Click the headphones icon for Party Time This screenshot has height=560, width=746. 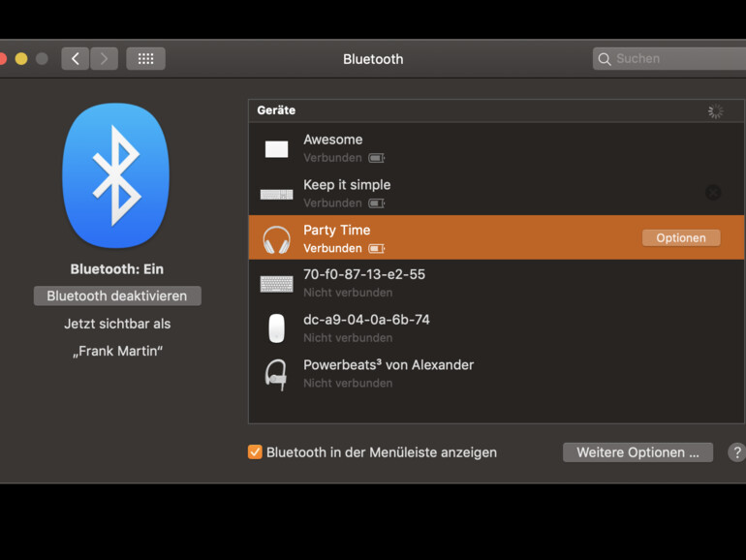(x=276, y=239)
